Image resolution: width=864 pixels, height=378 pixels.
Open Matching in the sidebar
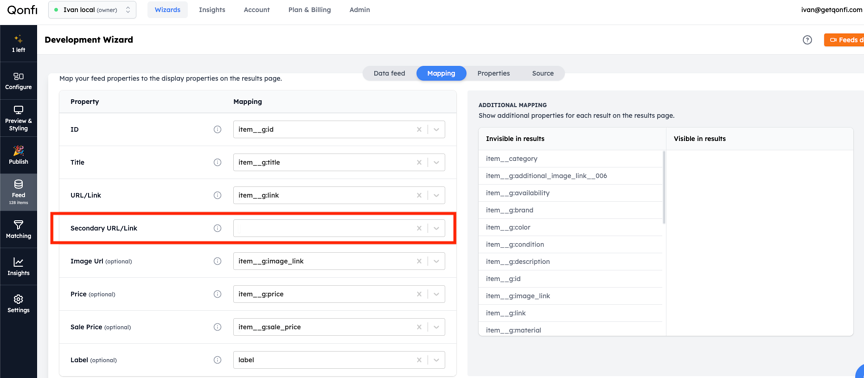[18, 229]
